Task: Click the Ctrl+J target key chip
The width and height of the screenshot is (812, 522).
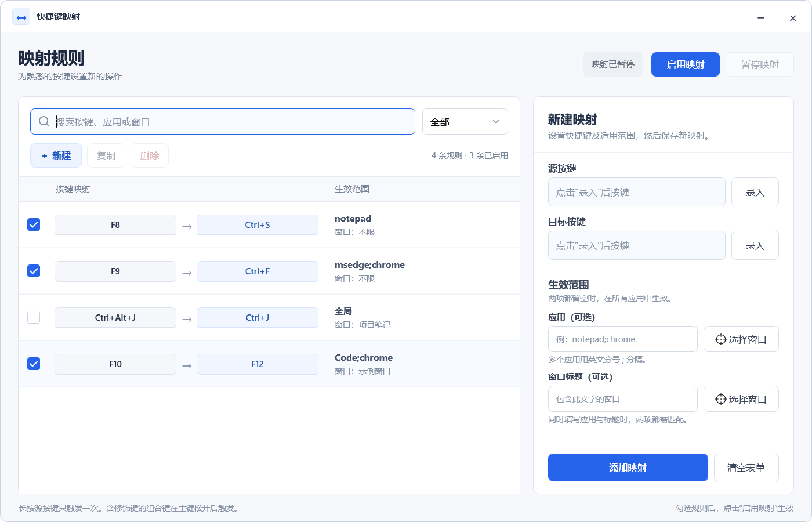Action: click(x=258, y=318)
